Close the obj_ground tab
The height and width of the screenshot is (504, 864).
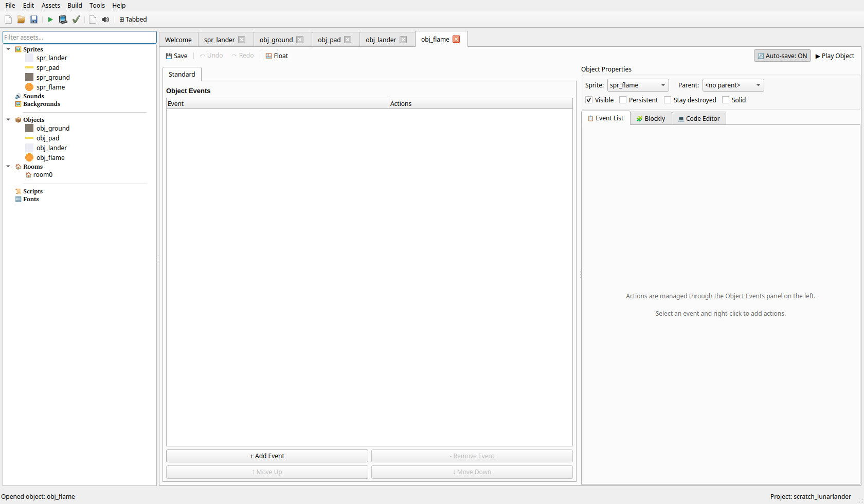(x=300, y=40)
